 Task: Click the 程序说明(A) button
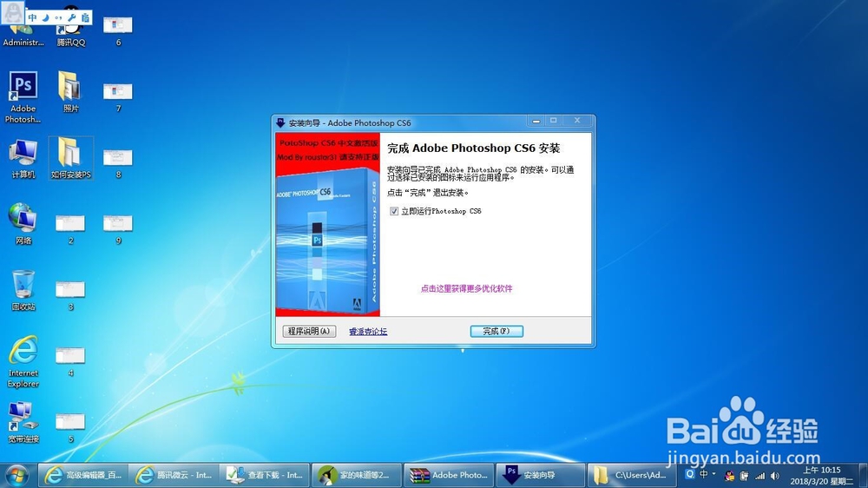309,331
